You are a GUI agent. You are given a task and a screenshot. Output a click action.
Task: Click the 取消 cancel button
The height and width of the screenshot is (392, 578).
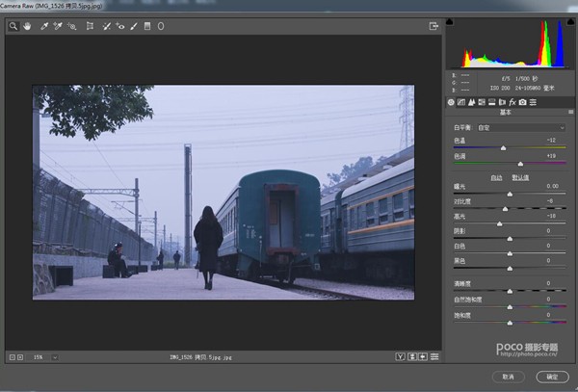pyautogui.click(x=509, y=377)
